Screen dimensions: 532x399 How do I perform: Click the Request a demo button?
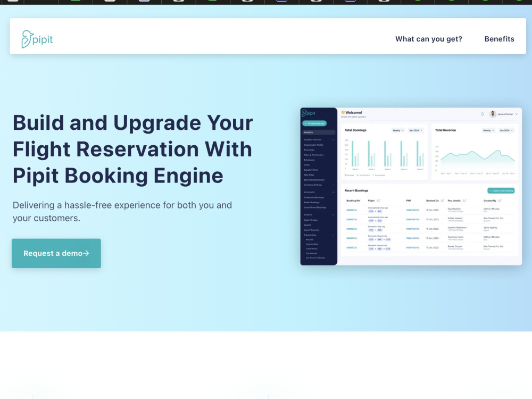(x=56, y=253)
